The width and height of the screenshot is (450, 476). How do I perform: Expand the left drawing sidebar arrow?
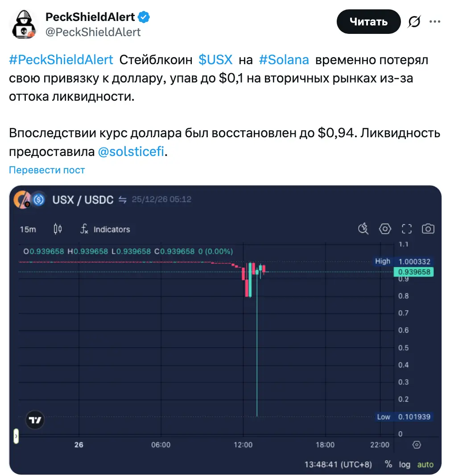[x=16, y=436]
